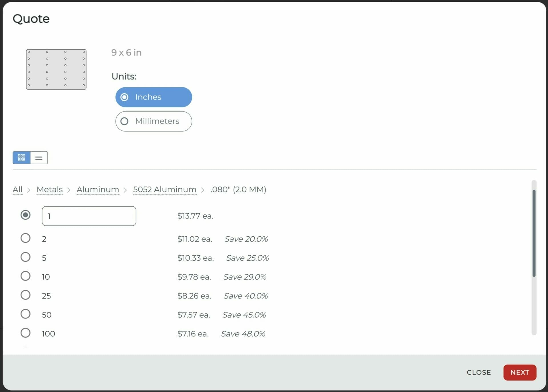Open Metals breadcrumb link
This screenshot has width=548, height=392.
(x=50, y=189)
